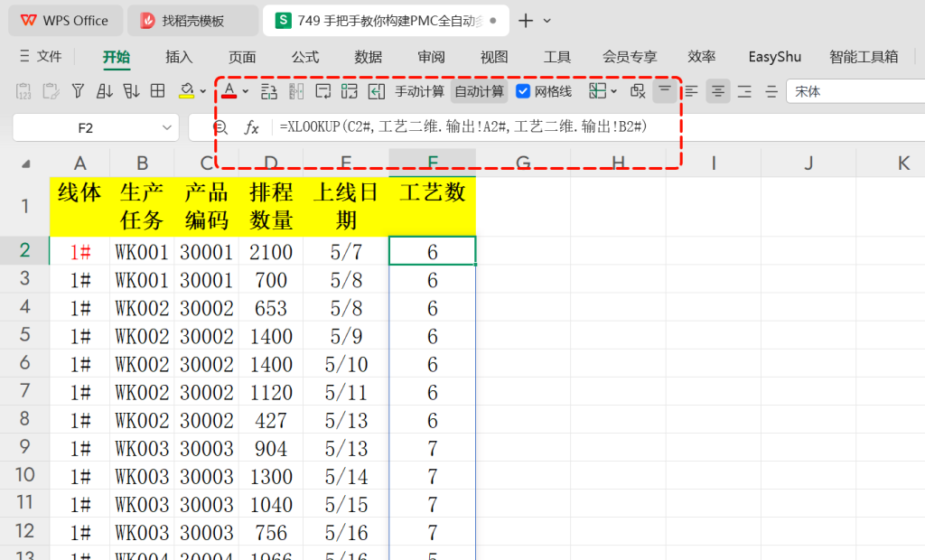Open the 视图 ribbon tab
The image size is (925, 560).
click(x=494, y=57)
